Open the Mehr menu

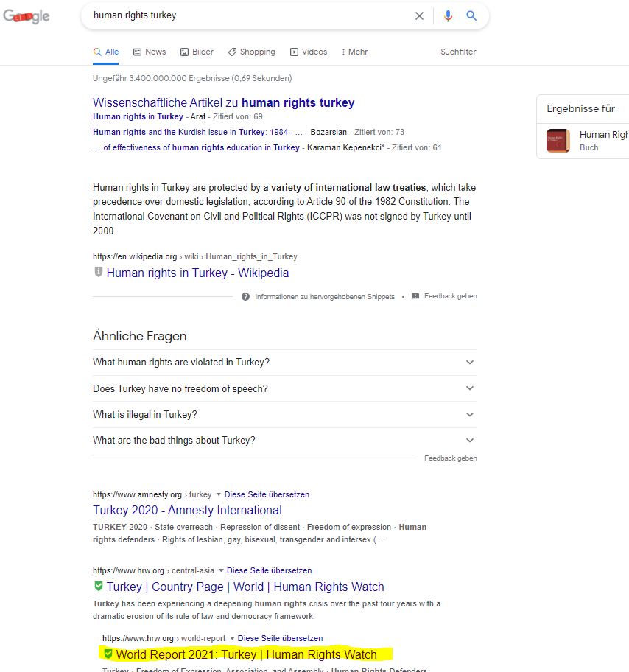[354, 52]
